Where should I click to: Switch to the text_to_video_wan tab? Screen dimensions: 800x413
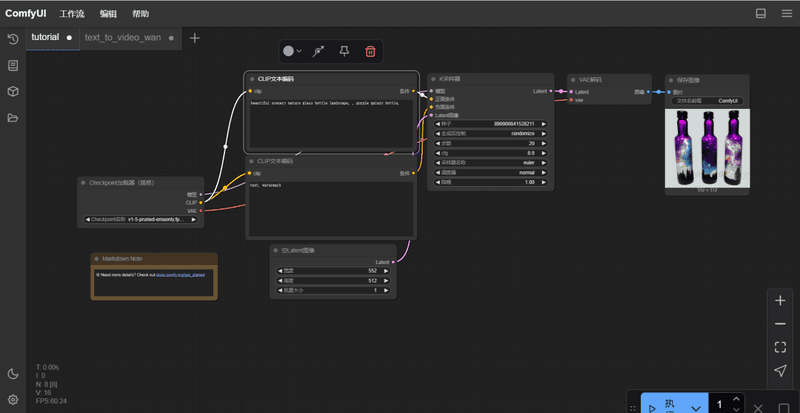click(122, 38)
